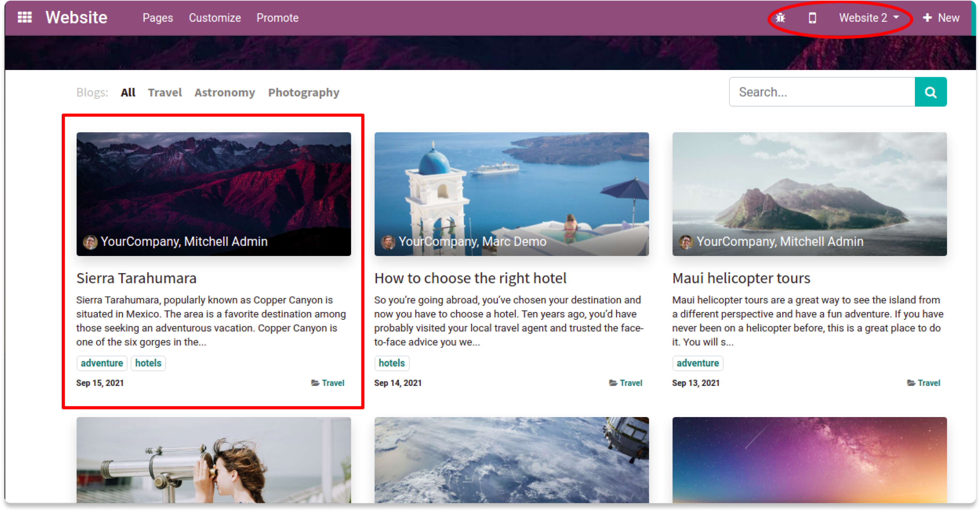Select the All blogs filter
This screenshot has height=511, width=980.
point(128,92)
